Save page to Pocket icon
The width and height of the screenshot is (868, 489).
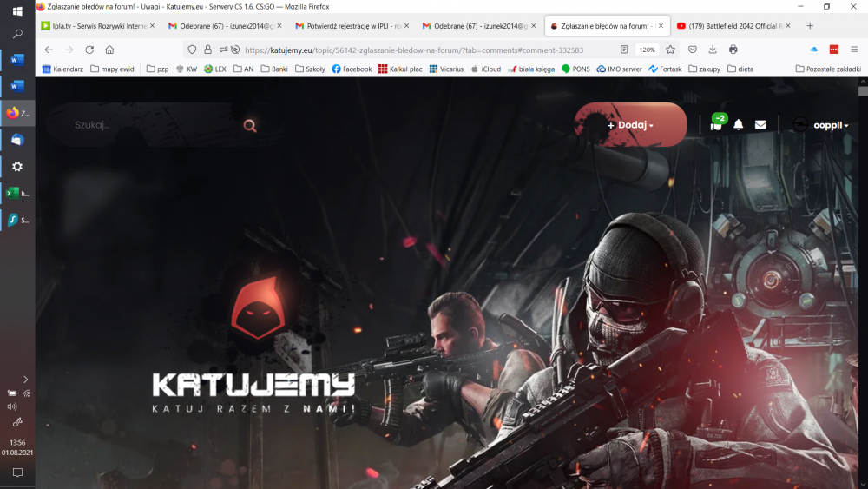point(693,50)
